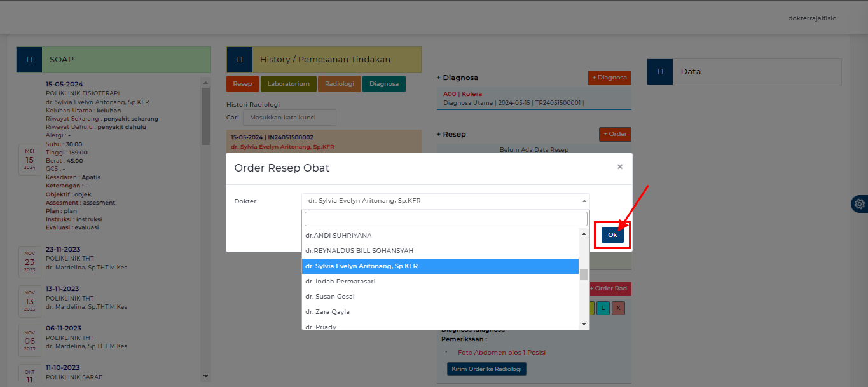This screenshot has height=387, width=868.
Task: Click the Masukkan kata kunci search field
Action: click(289, 117)
